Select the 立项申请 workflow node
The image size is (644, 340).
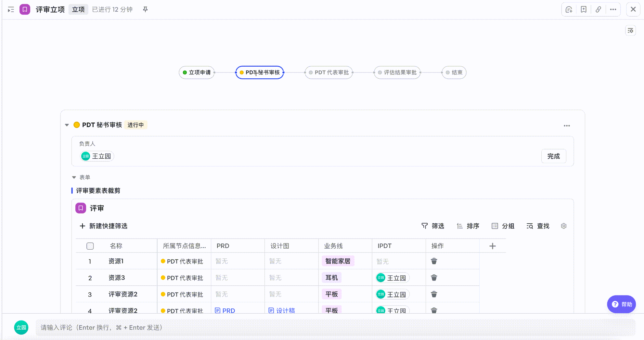pos(197,72)
